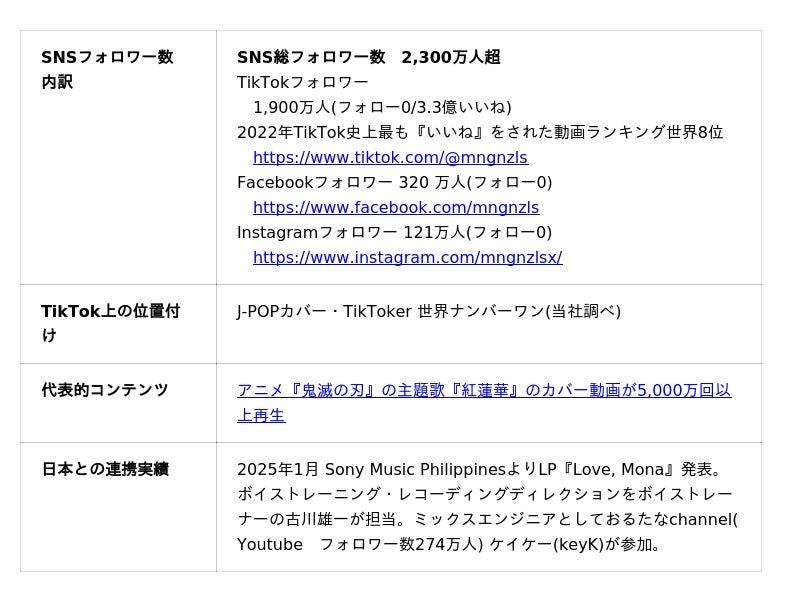Click the Instagramフォロワー 121万人 line
Screen dimensions: 800x602
394,232
